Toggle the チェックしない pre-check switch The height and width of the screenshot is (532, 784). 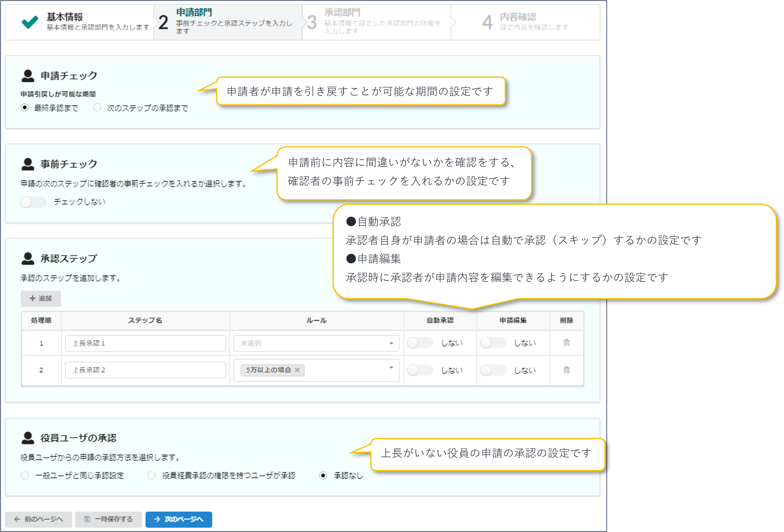(x=33, y=202)
